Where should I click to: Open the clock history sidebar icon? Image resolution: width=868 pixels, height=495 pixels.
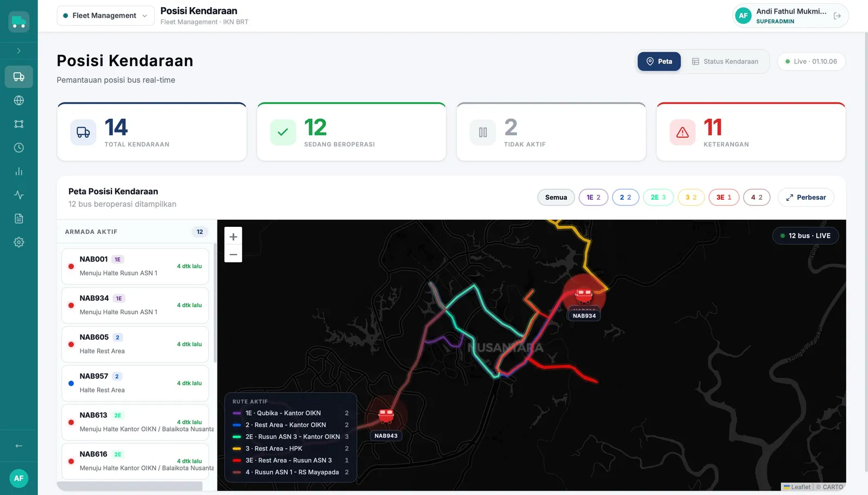[x=18, y=148]
